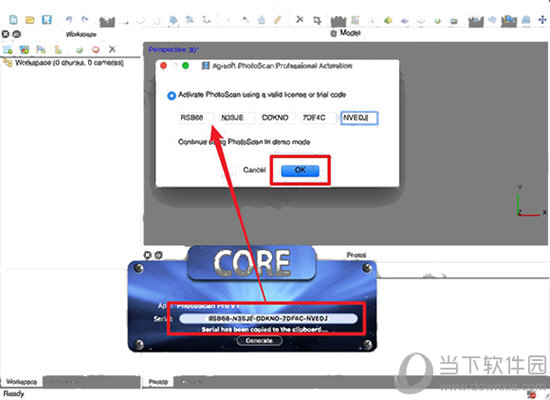Select the Rotate Region tool
This screenshot has width=550, height=400.
coord(206,20)
